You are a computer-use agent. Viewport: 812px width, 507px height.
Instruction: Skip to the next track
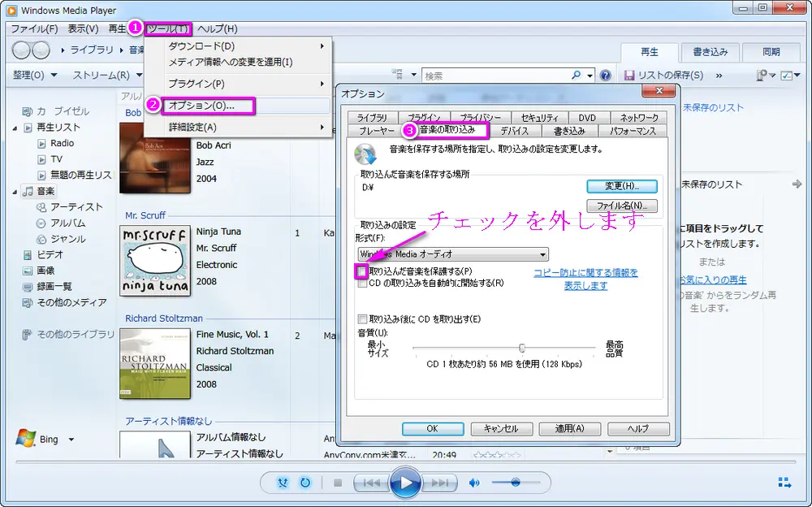439,483
